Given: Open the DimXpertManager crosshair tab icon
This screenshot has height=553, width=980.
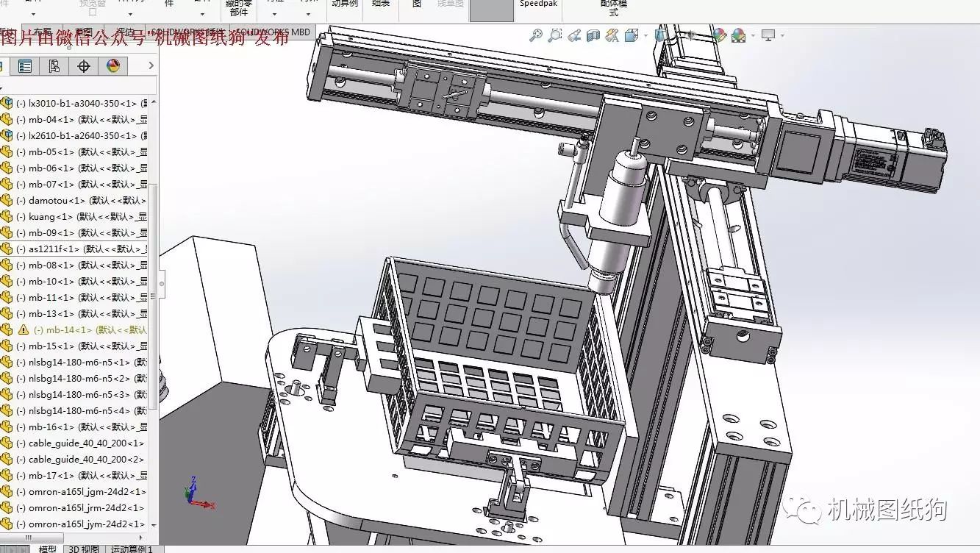Looking at the screenshot, I should point(84,66).
